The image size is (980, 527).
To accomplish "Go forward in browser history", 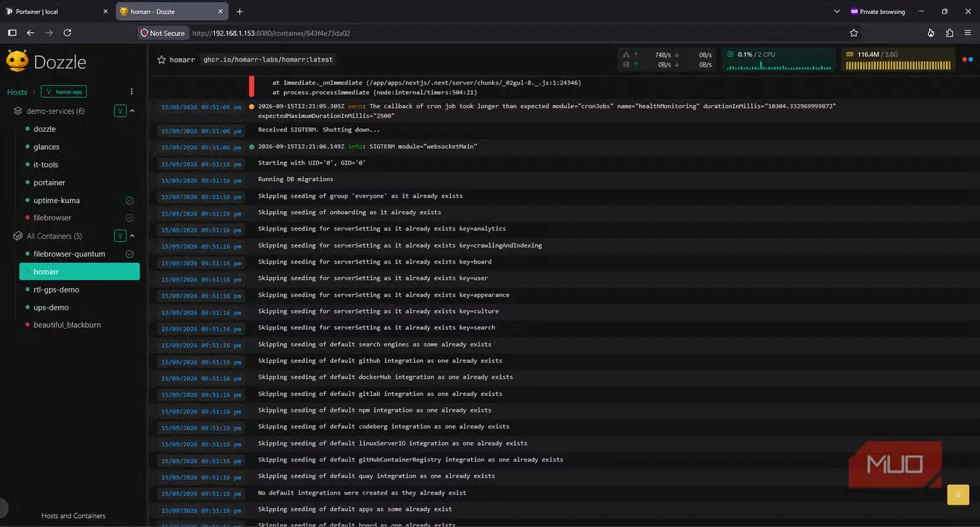I will point(49,33).
